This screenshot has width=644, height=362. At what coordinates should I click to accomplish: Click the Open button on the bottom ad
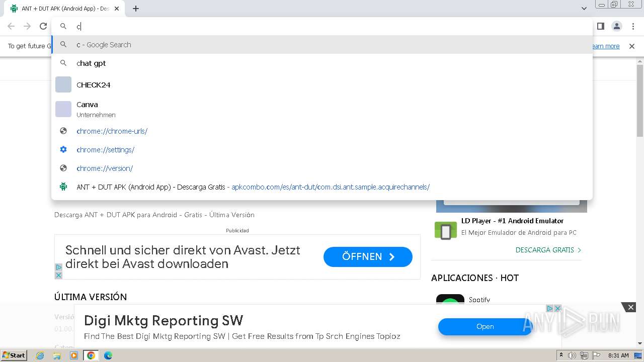click(x=485, y=327)
